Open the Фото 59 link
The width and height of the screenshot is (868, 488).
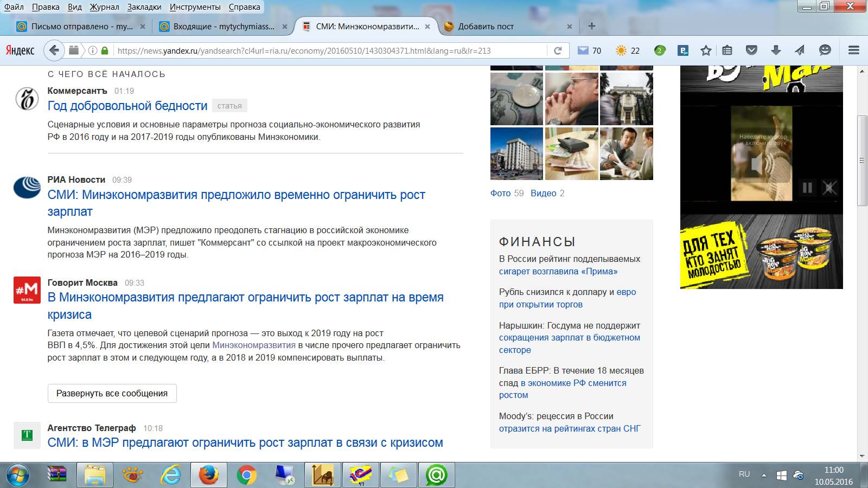click(507, 193)
